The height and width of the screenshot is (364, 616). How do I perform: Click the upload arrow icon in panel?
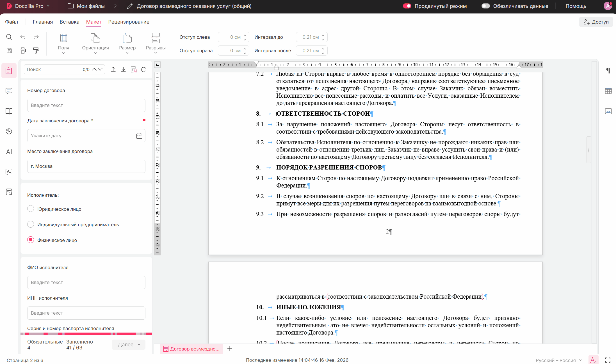(x=113, y=69)
